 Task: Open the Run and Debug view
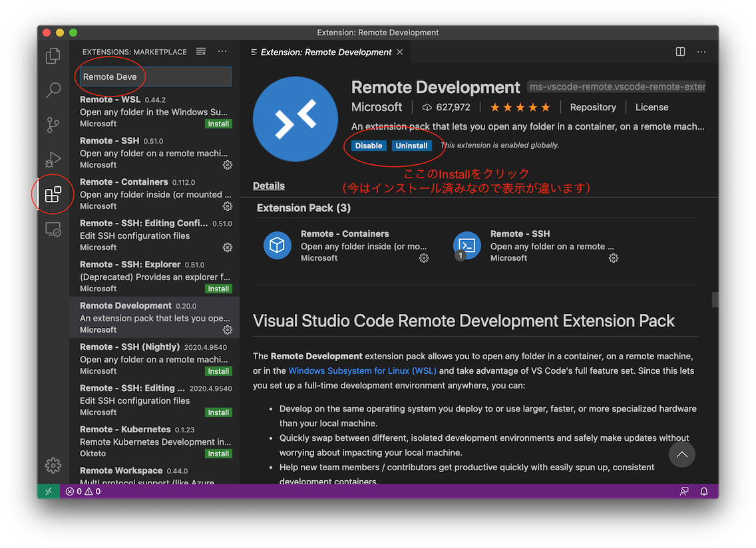coord(53,159)
